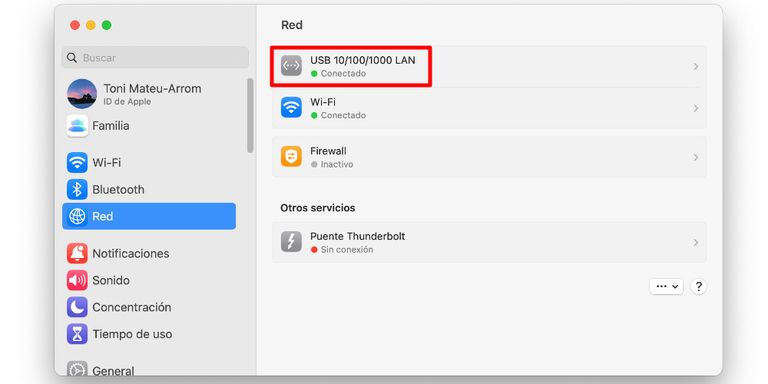Click the sidebar scrollbar
The width and height of the screenshot is (768, 384).
pos(250,115)
